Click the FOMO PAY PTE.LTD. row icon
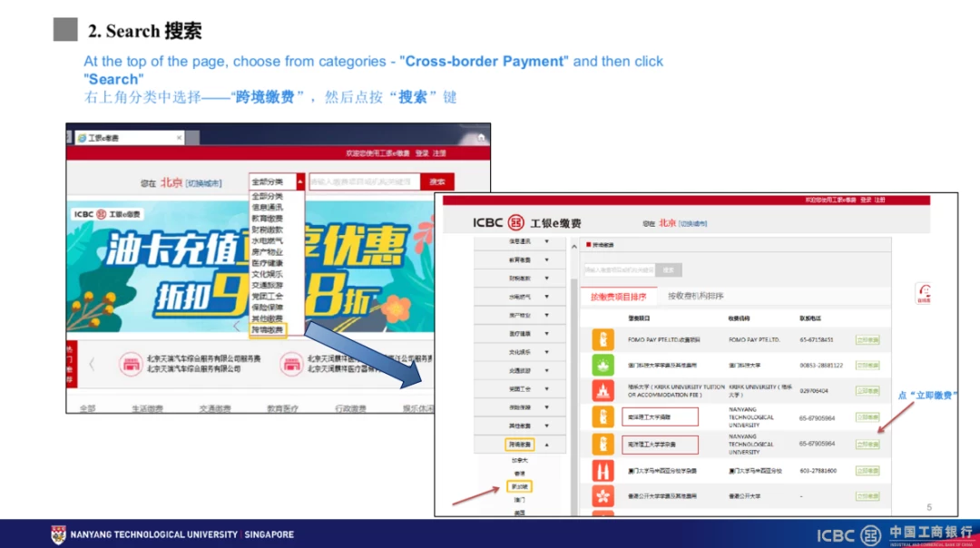This screenshot has width=980, height=548. [603, 340]
